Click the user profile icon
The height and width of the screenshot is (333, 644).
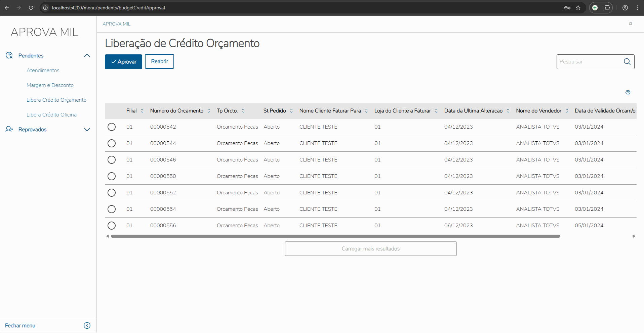(631, 24)
